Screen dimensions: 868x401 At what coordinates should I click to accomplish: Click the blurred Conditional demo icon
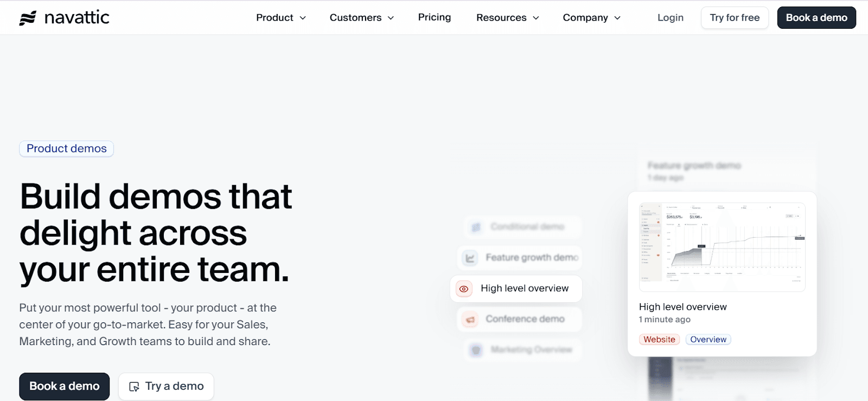coord(476,227)
